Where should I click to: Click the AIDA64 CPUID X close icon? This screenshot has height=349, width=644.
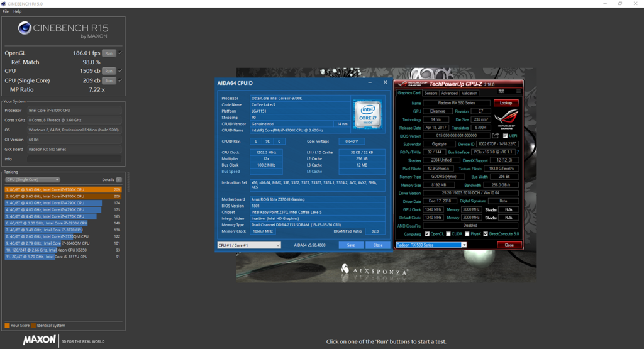[386, 82]
